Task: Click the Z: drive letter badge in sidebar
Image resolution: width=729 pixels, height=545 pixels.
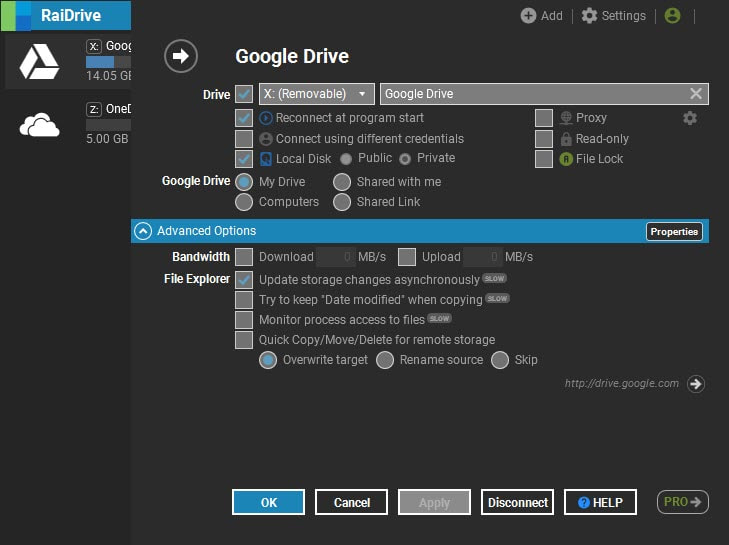Action: [x=94, y=109]
